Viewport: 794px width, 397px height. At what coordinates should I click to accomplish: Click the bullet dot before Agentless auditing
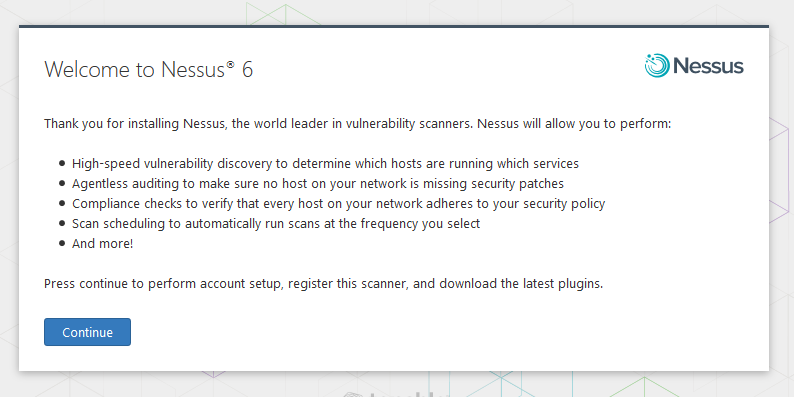(x=62, y=183)
